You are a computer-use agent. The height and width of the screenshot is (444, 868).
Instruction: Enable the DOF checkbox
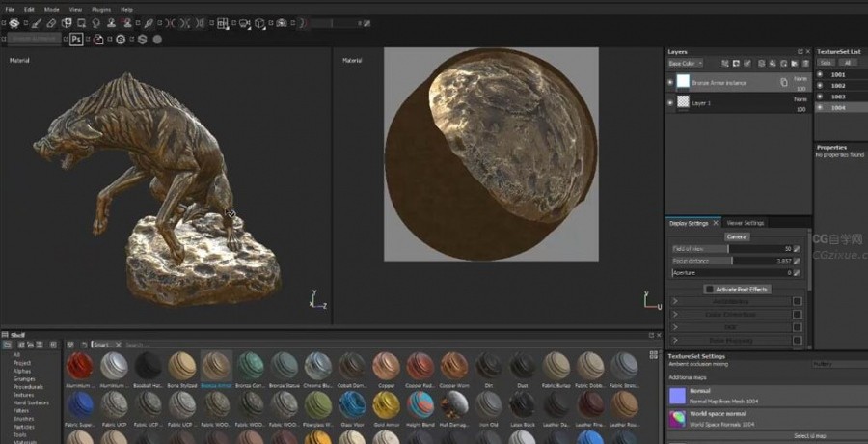tap(798, 327)
